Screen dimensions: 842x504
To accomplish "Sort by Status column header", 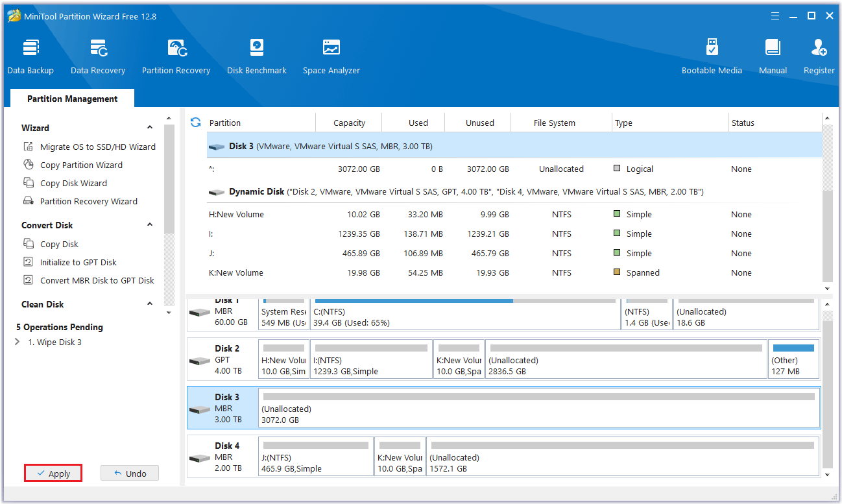I will point(775,123).
